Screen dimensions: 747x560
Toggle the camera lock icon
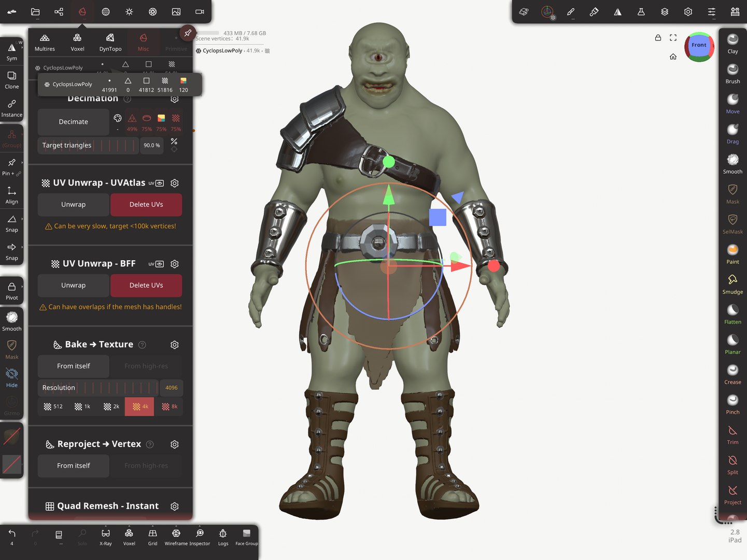(x=658, y=38)
